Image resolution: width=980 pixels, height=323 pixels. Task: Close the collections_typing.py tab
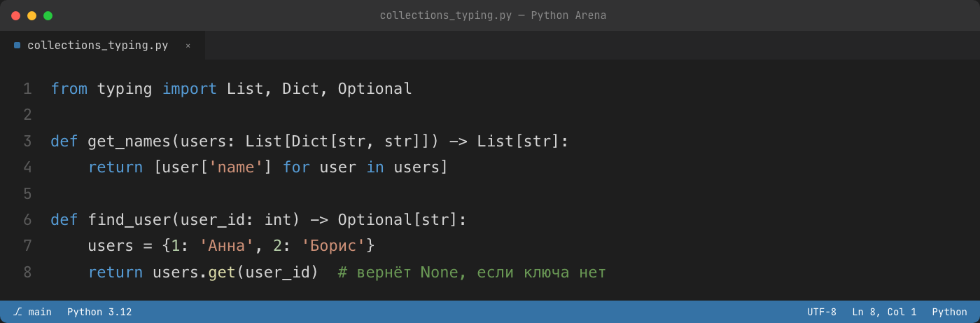(x=188, y=46)
